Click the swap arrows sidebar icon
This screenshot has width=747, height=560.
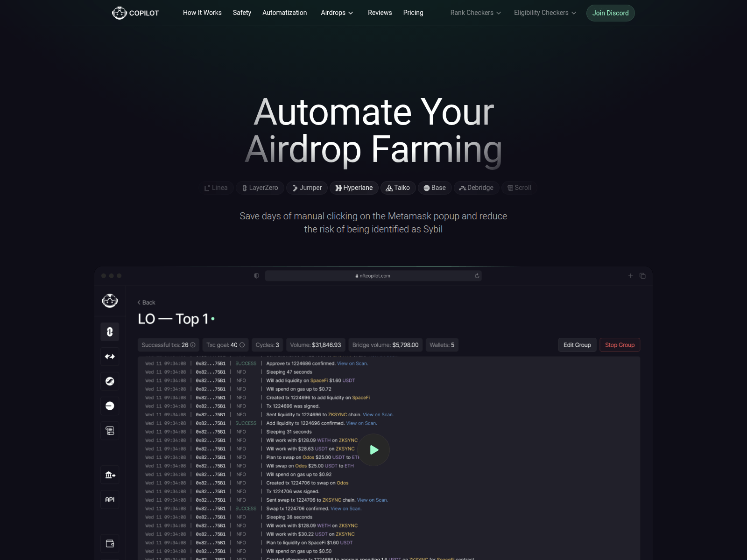point(110,357)
